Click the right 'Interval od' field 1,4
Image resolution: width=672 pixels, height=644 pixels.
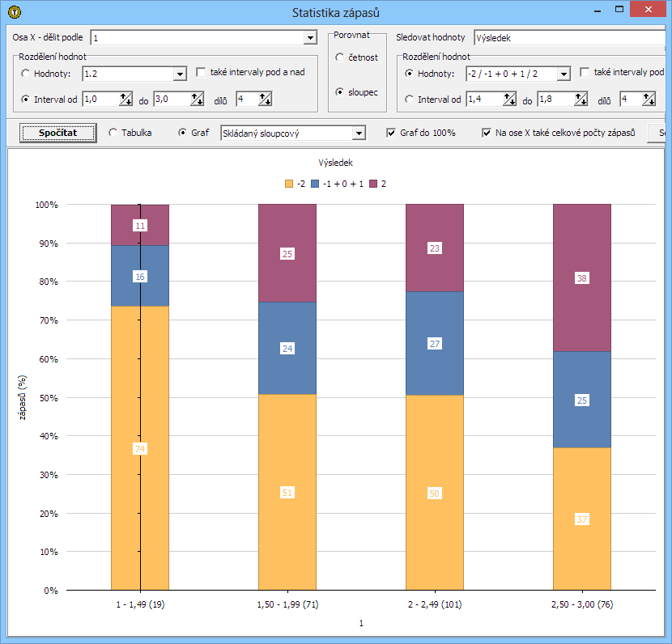(485, 99)
